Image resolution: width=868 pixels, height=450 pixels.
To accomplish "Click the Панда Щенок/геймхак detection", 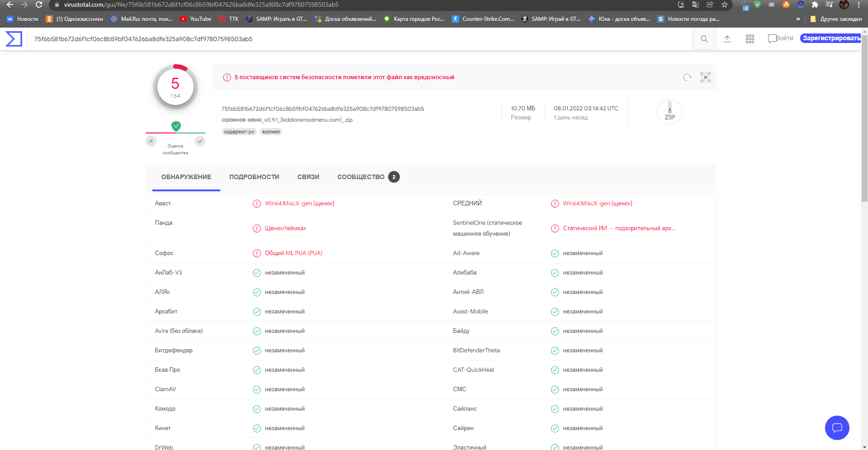I will [285, 228].
